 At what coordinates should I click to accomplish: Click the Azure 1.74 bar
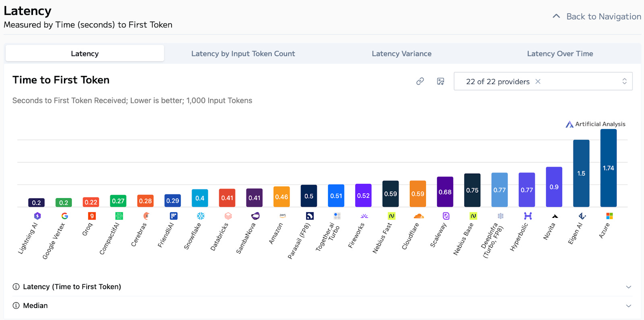609,168
